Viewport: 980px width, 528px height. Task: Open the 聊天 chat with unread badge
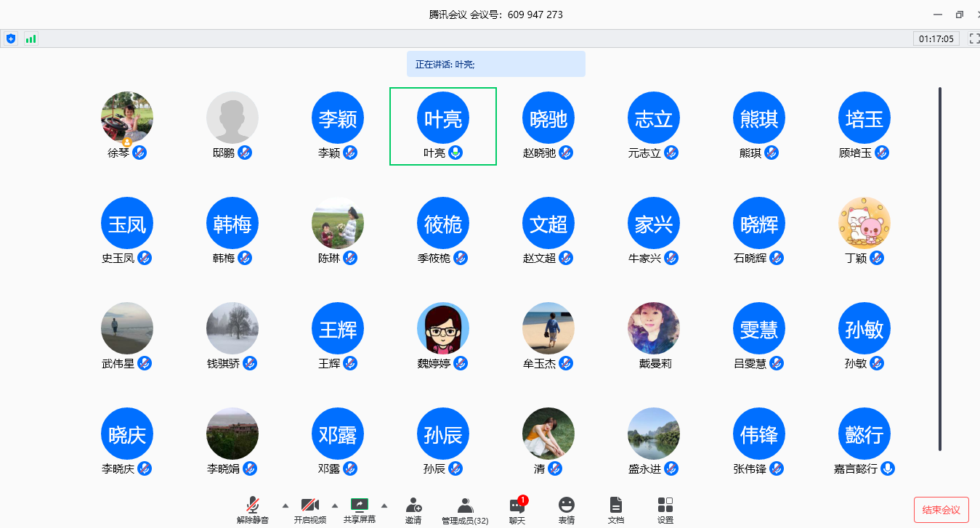pos(517,509)
